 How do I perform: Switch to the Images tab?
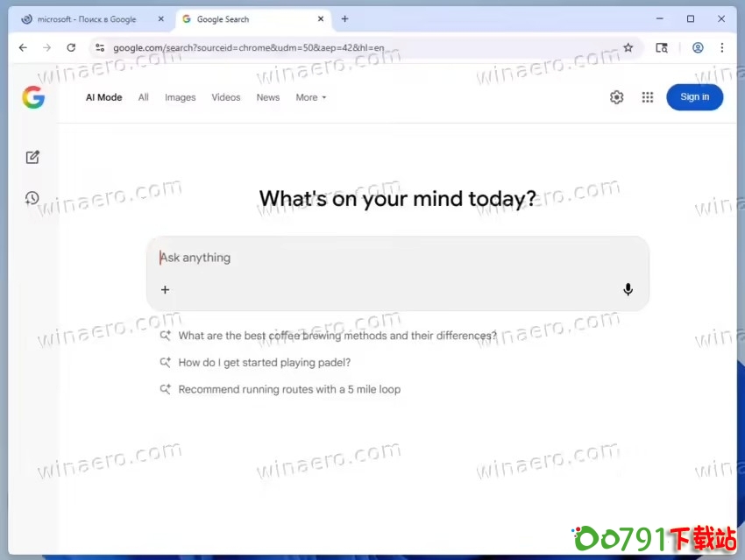tap(180, 97)
